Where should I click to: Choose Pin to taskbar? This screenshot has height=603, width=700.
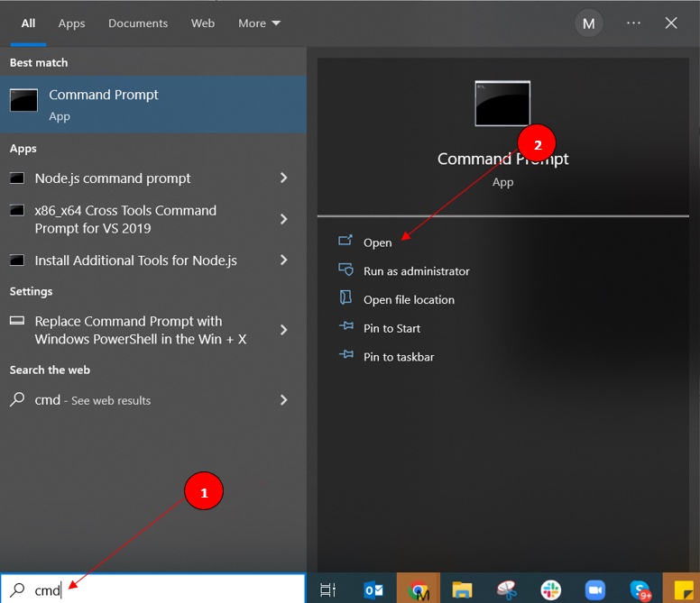pyautogui.click(x=399, y=357)
